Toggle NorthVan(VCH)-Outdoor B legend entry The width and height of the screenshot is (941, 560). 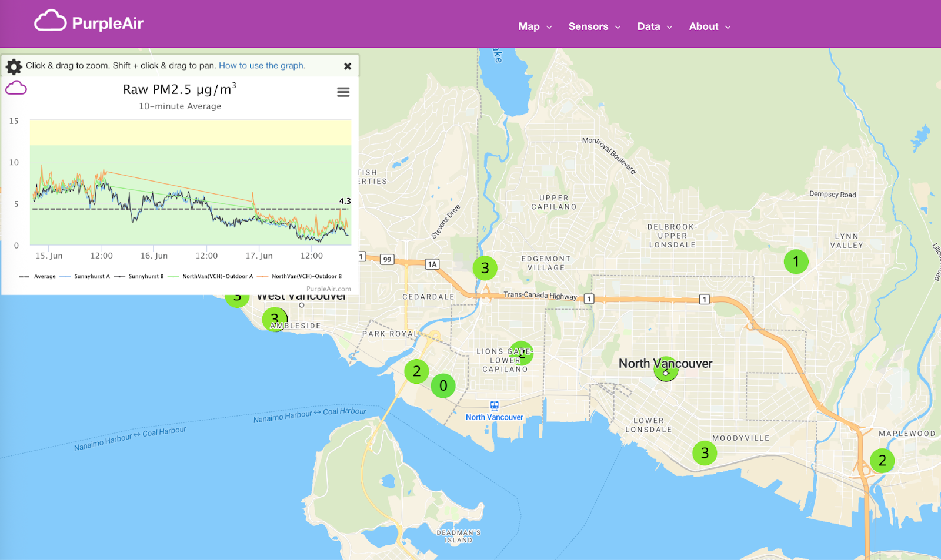click(299, 276)
